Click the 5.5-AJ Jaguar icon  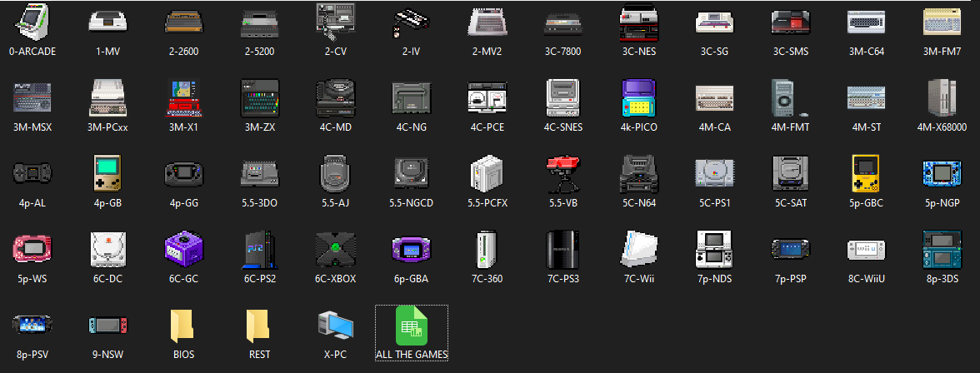[x=336, y=174]
